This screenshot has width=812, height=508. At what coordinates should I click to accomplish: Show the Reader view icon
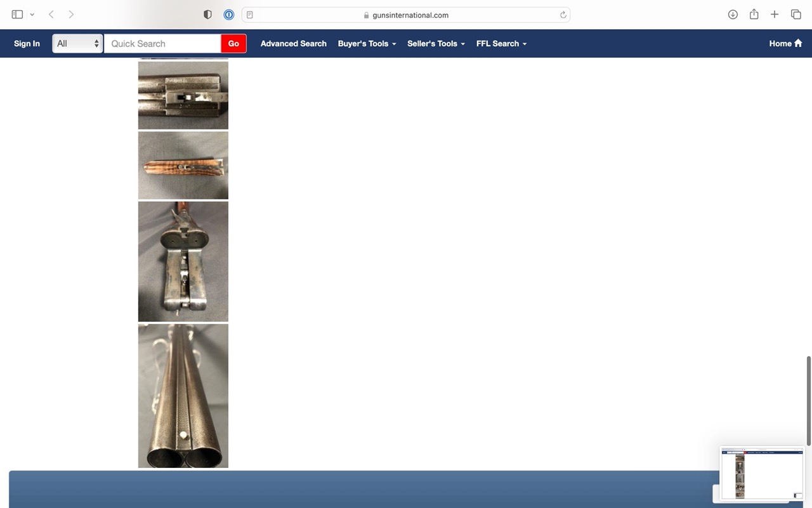(x=250, y=15)
